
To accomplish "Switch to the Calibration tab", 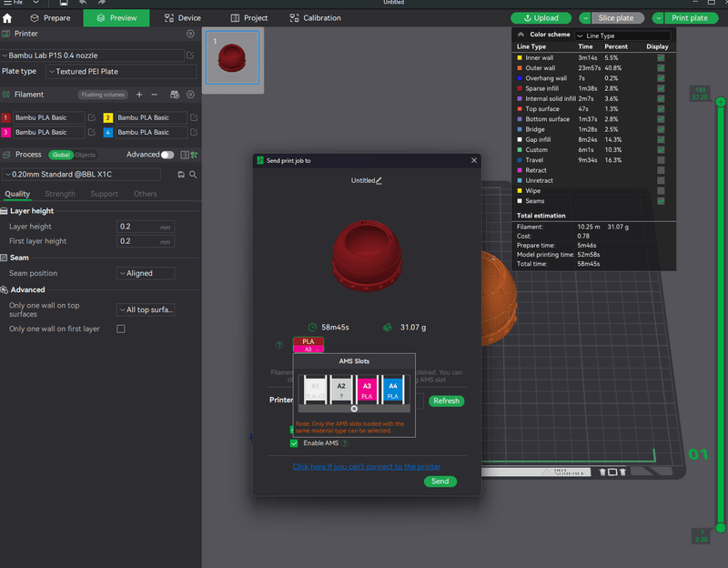I will pyautogui.click(x=315, y=18).
